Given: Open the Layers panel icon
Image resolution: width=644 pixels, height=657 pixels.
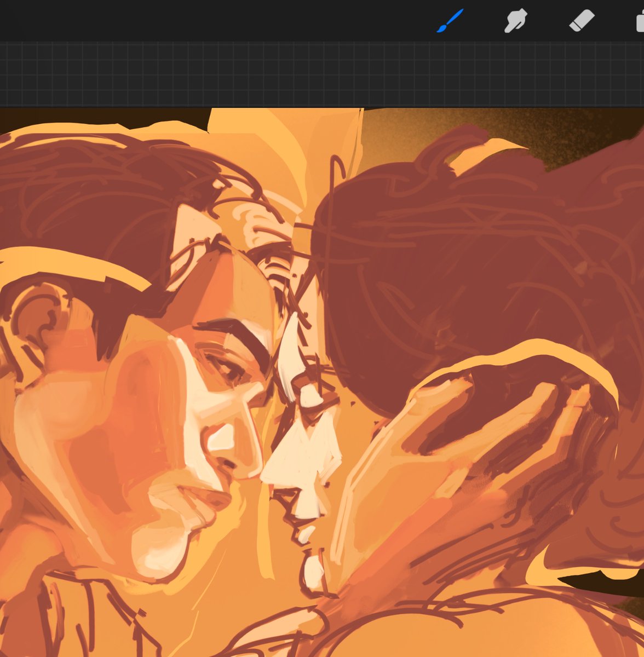Looking at the screenshot, I should tap(640, 22).
